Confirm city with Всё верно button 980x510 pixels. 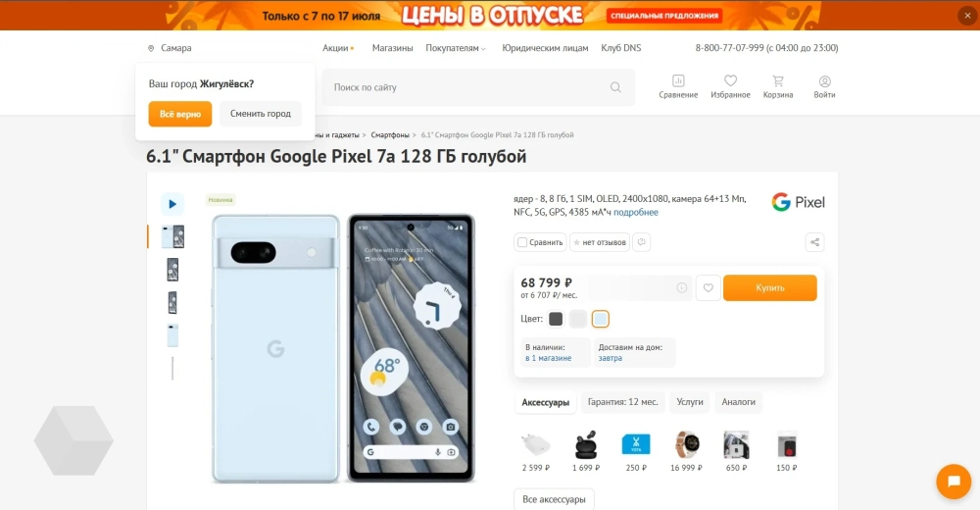(x=180, y=114)
